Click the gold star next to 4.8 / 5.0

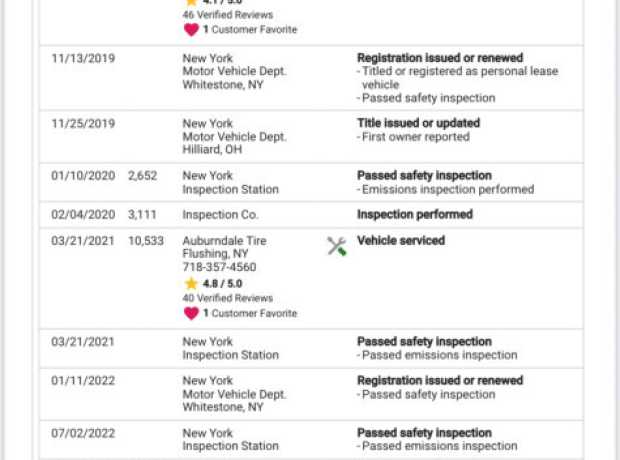[x=191, y=283]
